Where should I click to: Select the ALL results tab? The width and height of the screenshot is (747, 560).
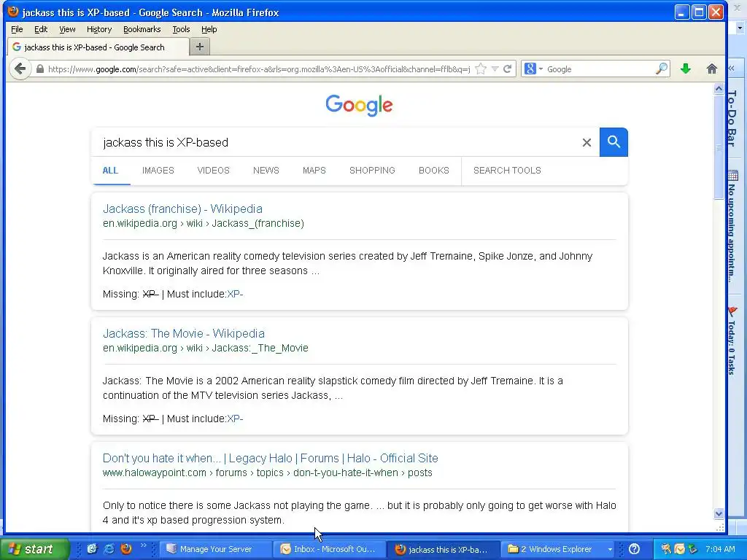tap(110, 171)
